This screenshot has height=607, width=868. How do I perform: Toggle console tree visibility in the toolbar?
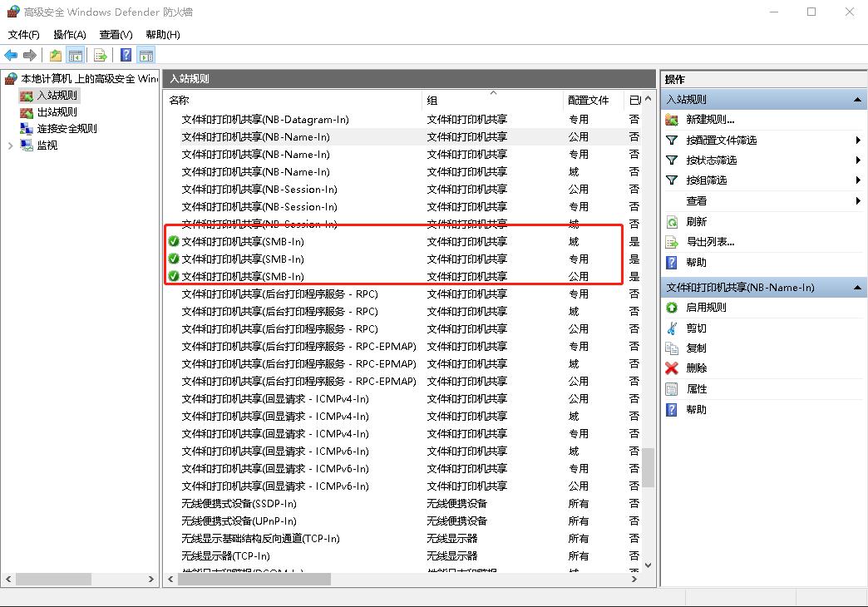76,55
